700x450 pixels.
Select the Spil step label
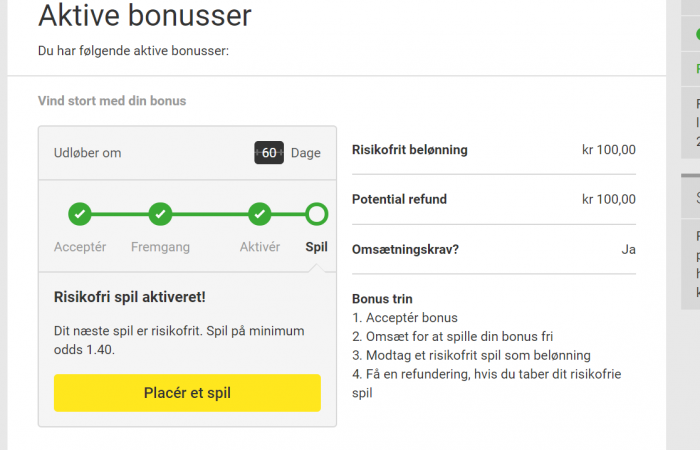coord(316,247)
